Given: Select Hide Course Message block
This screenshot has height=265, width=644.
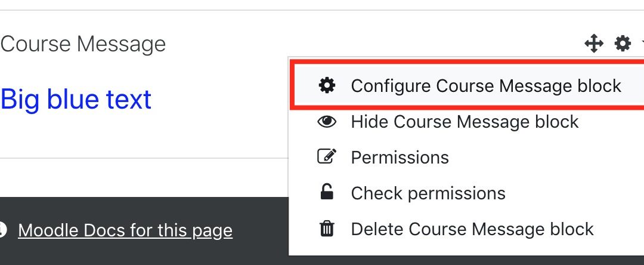Looking at the screenshot, I should 465,122.
